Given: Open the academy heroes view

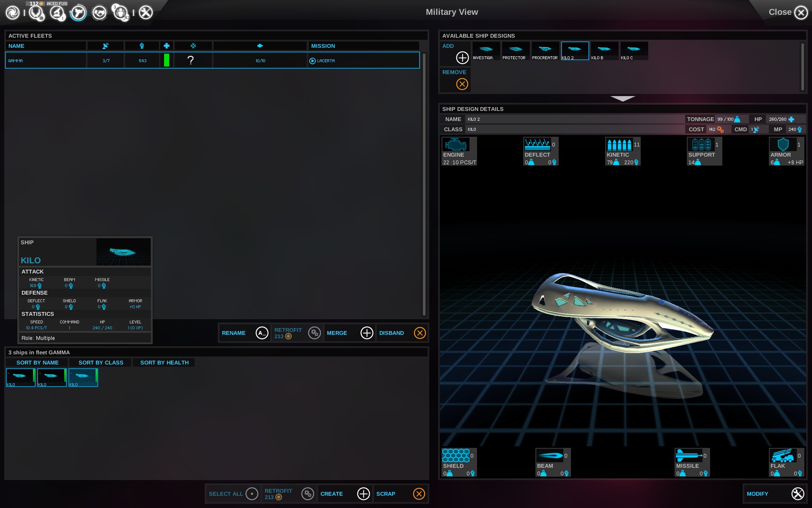Looking at the screenshot, I should point(121,13).
